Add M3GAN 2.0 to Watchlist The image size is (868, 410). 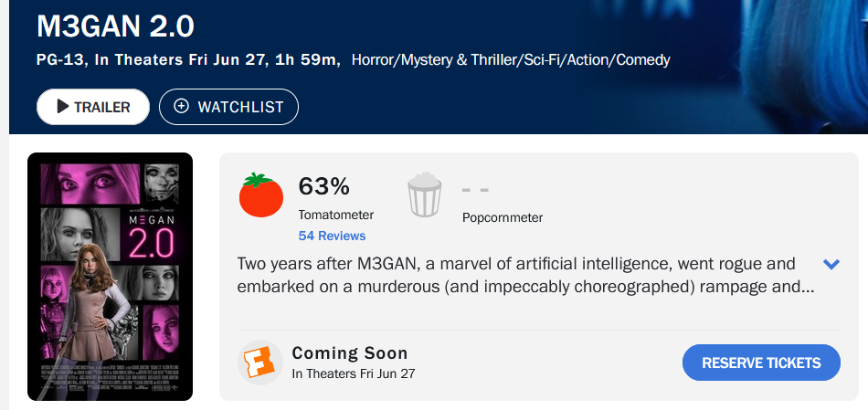tap(228, 107)
